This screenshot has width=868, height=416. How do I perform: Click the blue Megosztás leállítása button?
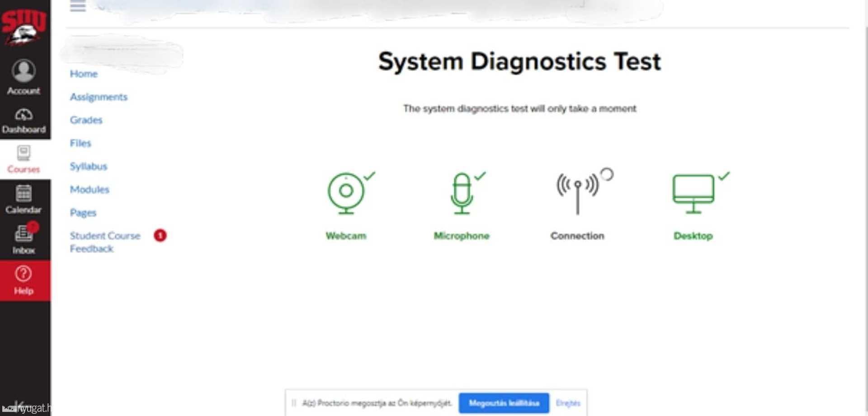pos(504,403)
